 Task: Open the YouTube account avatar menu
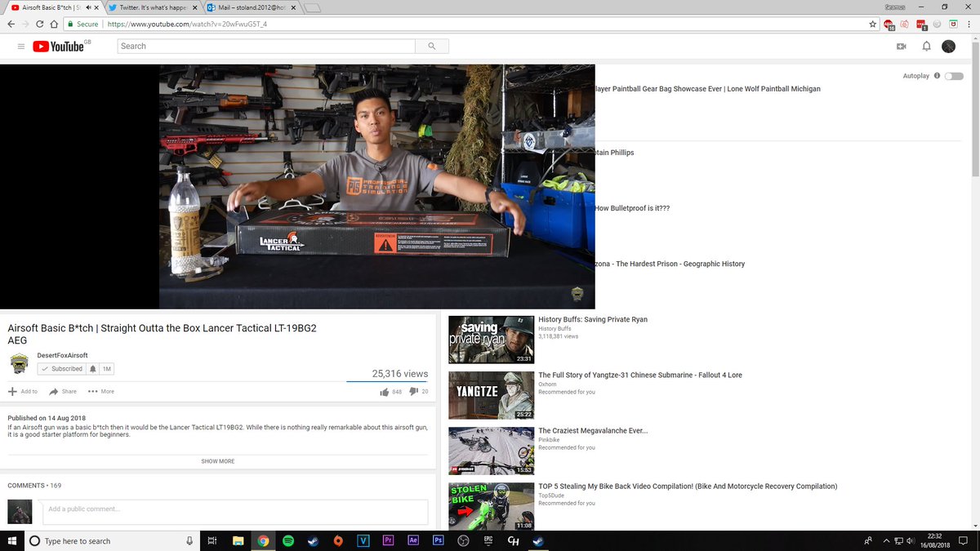point(948,47)
